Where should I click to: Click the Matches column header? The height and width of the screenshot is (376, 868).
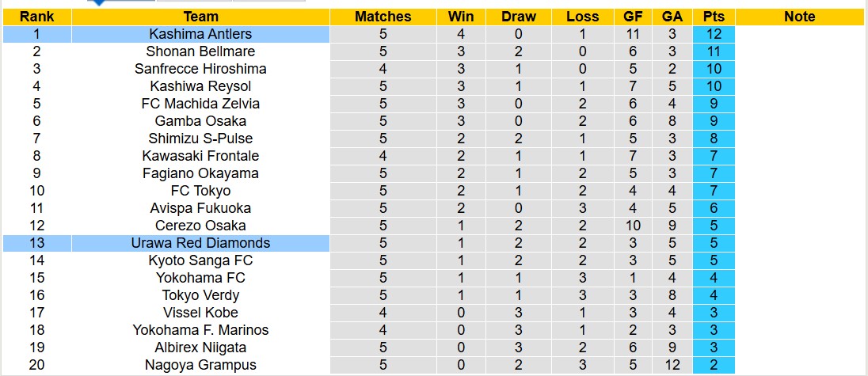tap(383, 17)
